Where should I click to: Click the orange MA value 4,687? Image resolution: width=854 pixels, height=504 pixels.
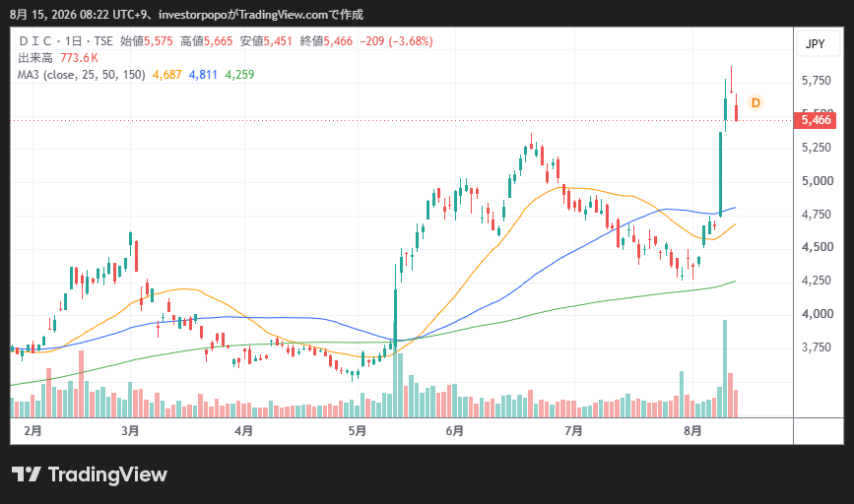click(167, 75)
